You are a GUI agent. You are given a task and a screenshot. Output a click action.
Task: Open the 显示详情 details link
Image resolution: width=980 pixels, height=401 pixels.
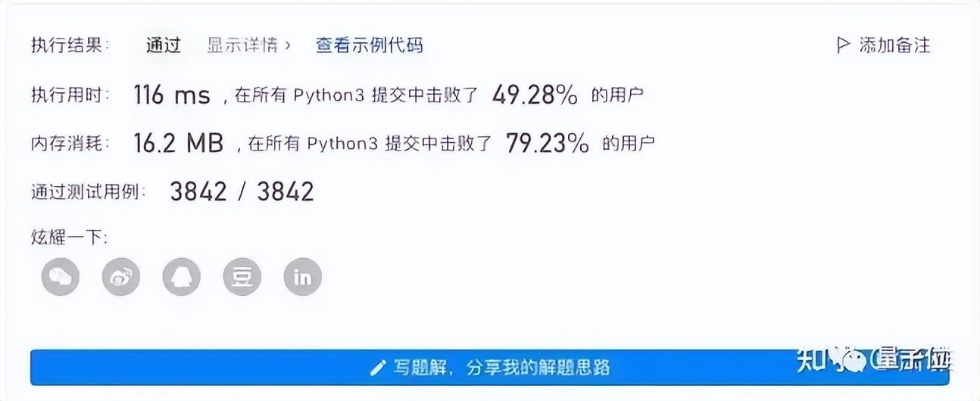242,45
